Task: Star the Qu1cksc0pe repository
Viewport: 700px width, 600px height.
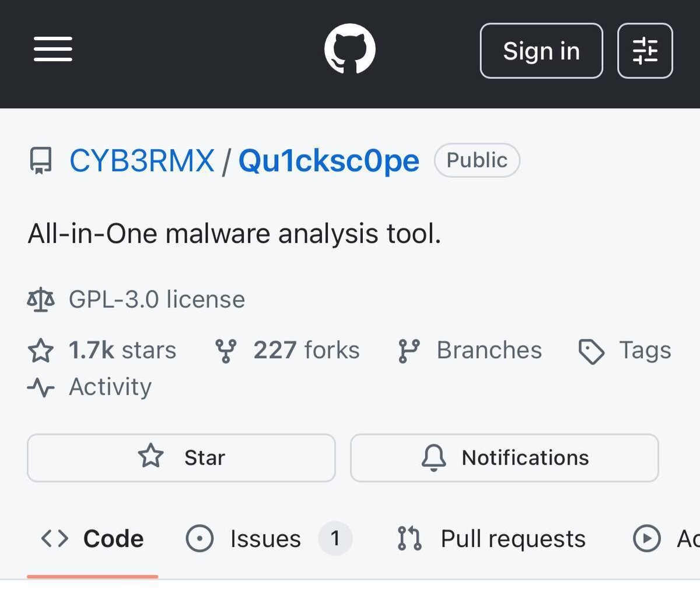Action: [181, 458]
